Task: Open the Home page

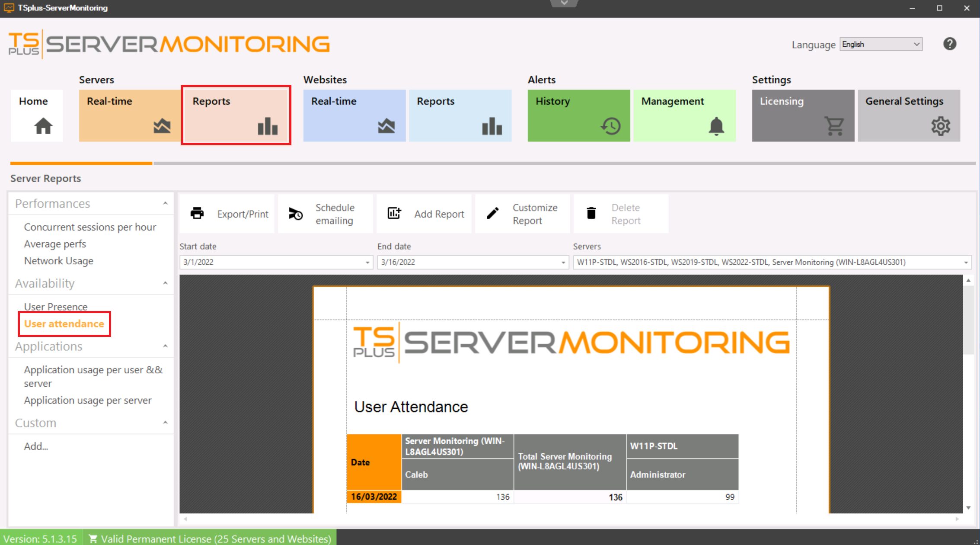Action: coord(36,115)
